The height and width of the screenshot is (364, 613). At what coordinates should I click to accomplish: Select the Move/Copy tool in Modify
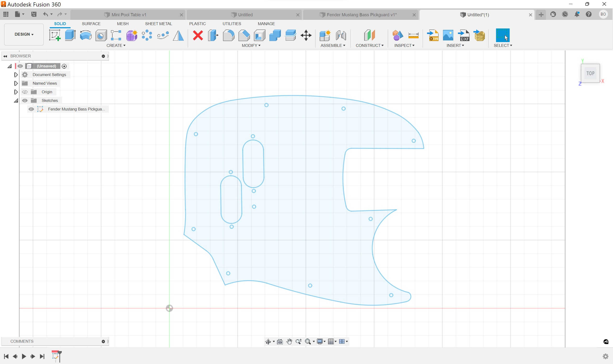(x=306, y=35)
